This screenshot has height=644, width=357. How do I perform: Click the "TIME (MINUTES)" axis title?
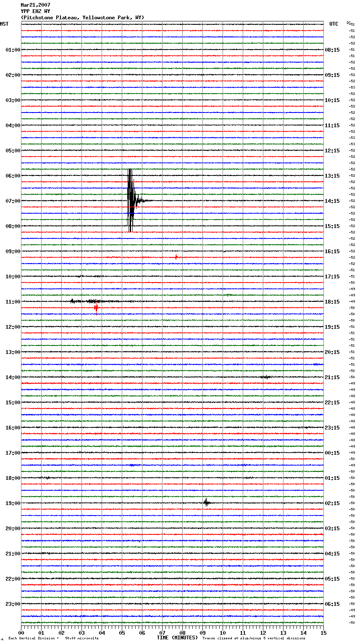(177, 638)
